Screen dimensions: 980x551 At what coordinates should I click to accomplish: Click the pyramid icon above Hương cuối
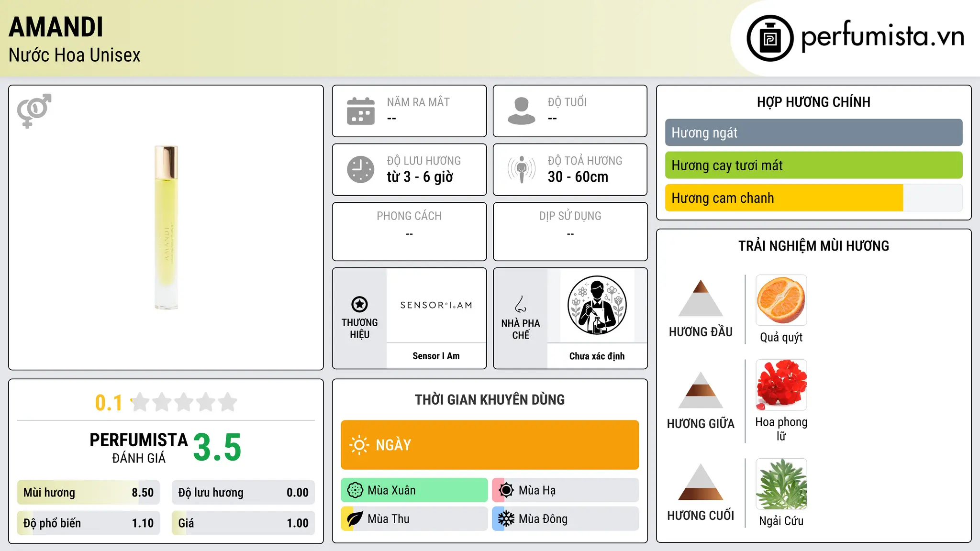[x=701, y=482]
